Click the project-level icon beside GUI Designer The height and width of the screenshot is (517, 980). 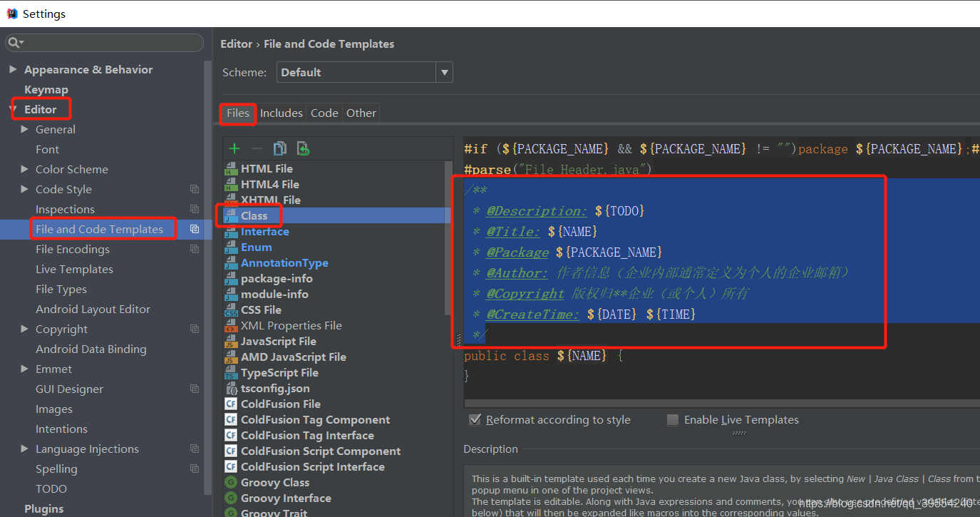[x=195, y=389]
